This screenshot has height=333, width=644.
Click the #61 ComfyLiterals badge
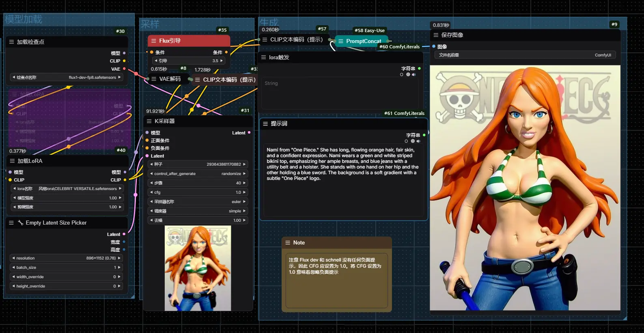tap(404, 113)
